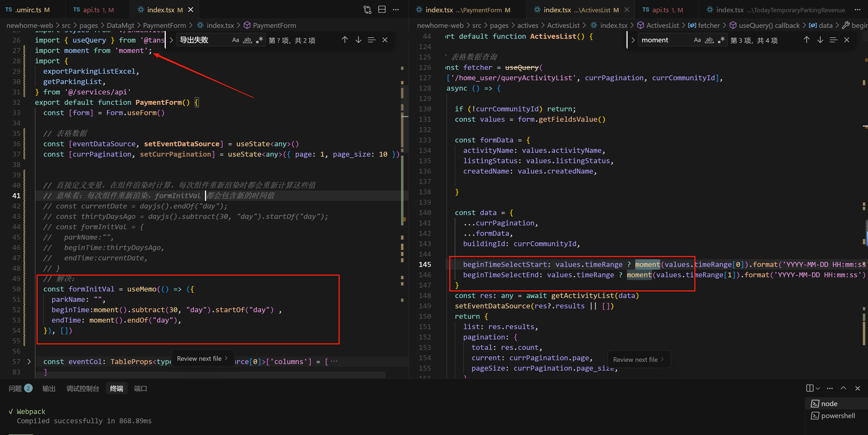Click breadcrumb newhome-web in left editor
Image resolution: width=868 pixels, height=435 pixels.
click(30, 25)
